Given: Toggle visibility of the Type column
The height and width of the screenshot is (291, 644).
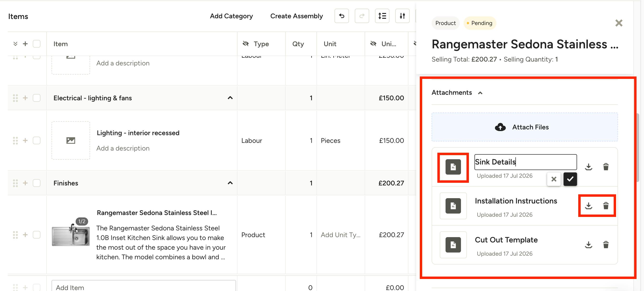Looking at the screenshot, I should [245, 44].
